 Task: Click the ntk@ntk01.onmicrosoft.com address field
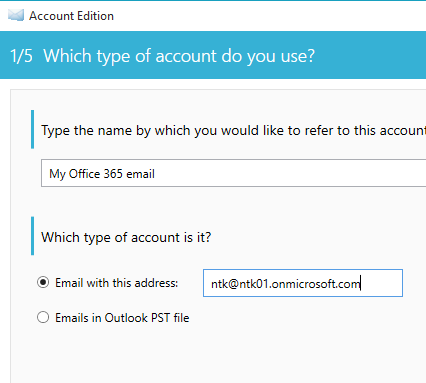[303, 283]
